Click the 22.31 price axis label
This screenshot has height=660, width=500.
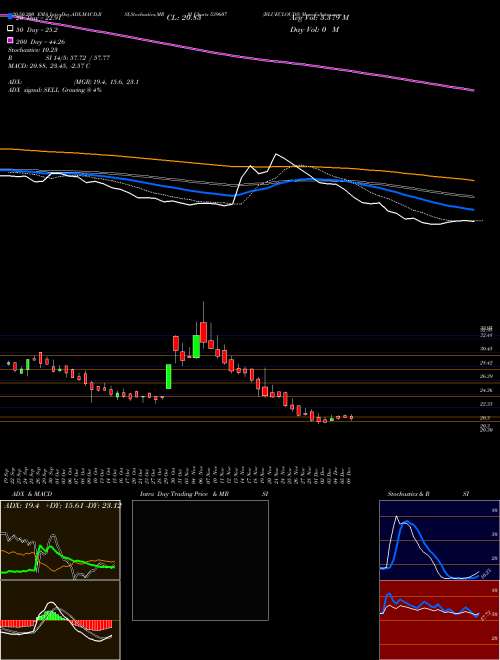click(486, 404)
